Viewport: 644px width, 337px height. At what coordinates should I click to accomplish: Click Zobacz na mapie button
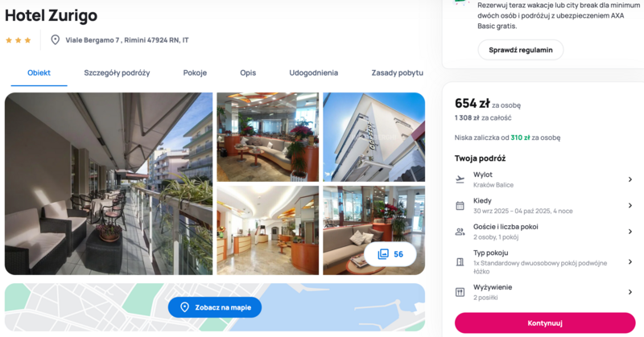click(215, 307)
